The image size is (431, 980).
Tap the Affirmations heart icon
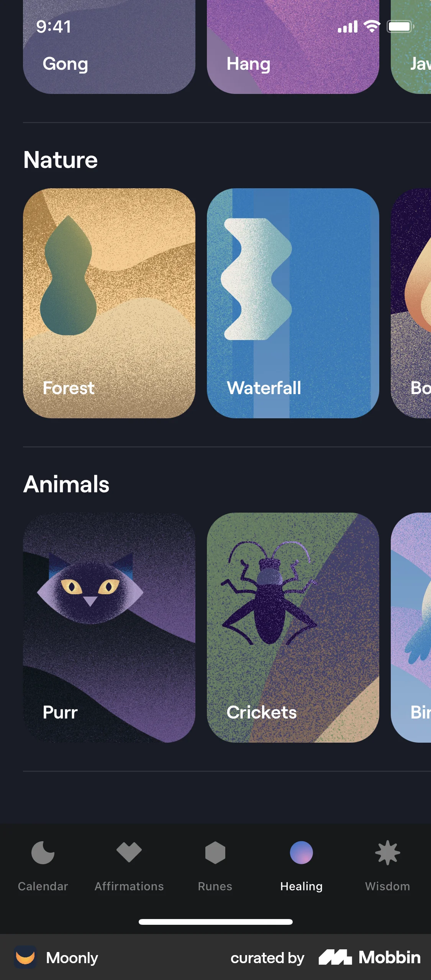pos(129,852)
